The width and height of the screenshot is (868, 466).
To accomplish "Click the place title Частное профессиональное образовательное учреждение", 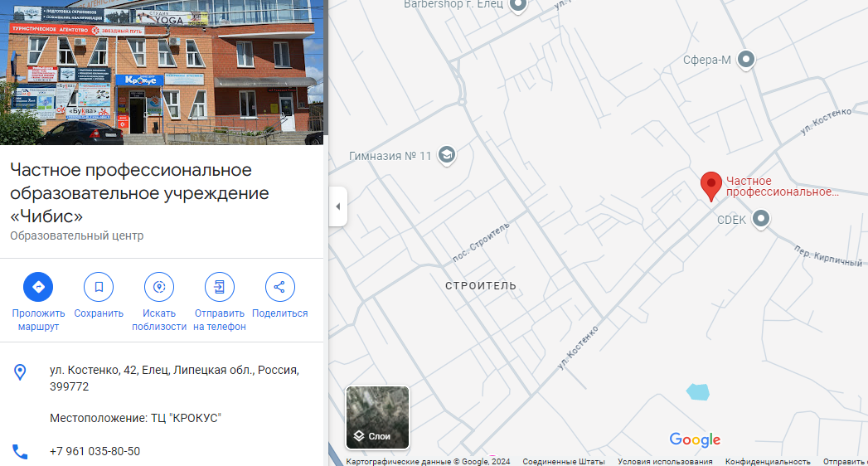I will [x=139, y=192].
